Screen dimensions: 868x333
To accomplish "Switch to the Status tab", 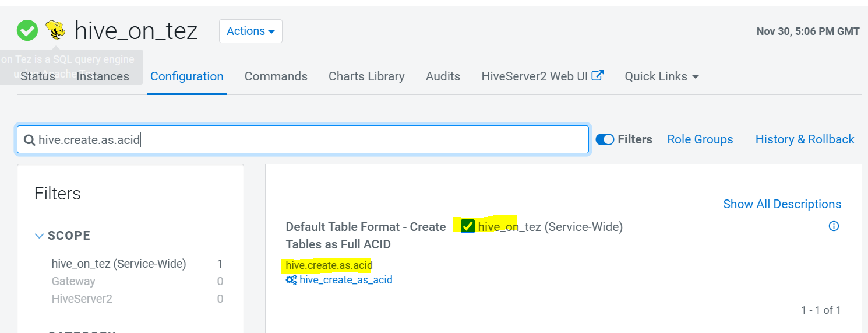I will tap(38, 76).
